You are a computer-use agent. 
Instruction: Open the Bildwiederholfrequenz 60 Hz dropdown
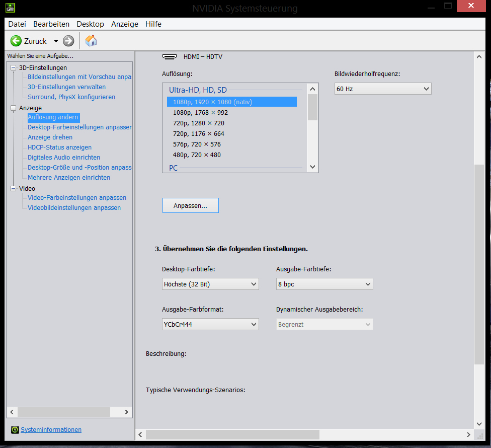coord(383,89)
